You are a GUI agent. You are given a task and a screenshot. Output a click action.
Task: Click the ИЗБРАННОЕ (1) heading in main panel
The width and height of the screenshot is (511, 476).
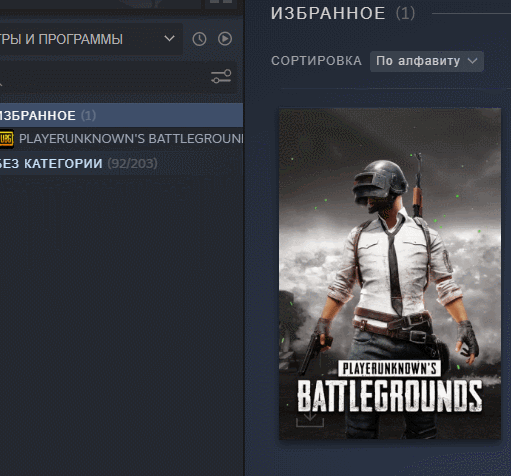(343, 13)
